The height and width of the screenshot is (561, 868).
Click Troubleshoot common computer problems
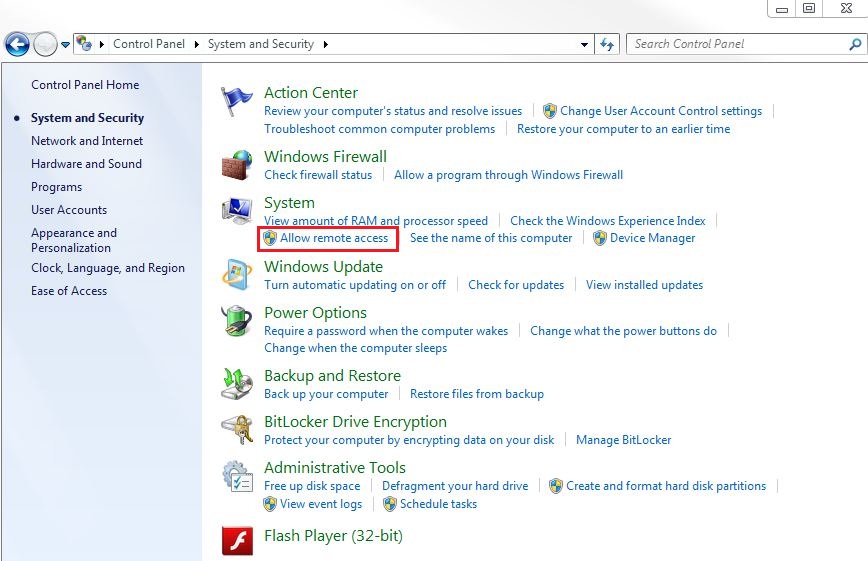point(380,129)
